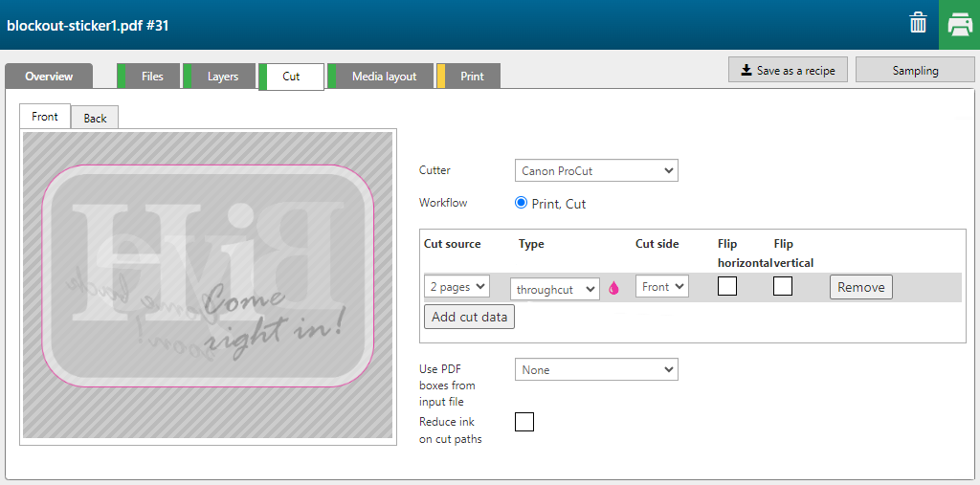This screenshot has height=485, width=980.
Task: Click the trash can delete icon
Action: (918, 24)
